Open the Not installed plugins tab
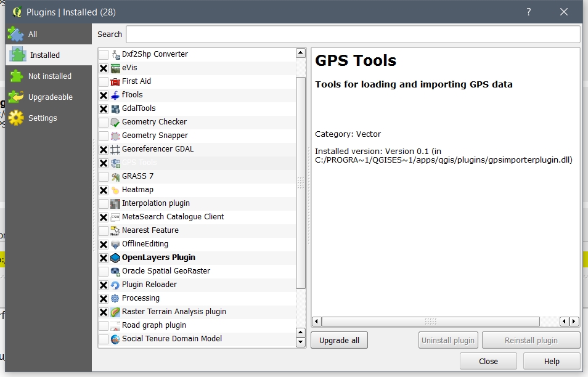 click(x=49, y=76)
